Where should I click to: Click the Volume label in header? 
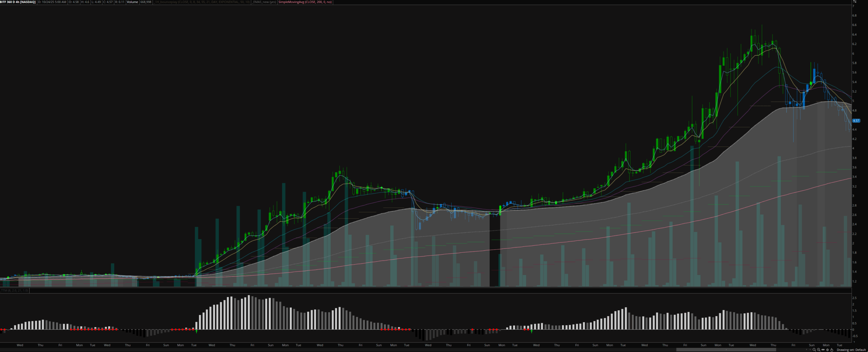132,2
